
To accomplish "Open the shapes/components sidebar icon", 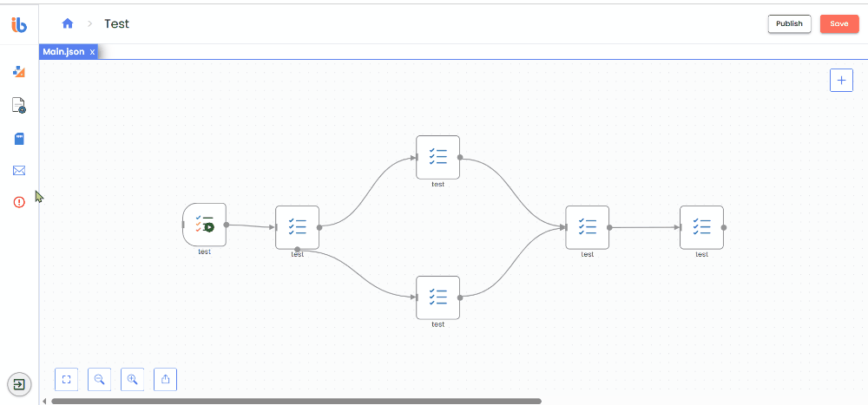I will pos(19,71).
